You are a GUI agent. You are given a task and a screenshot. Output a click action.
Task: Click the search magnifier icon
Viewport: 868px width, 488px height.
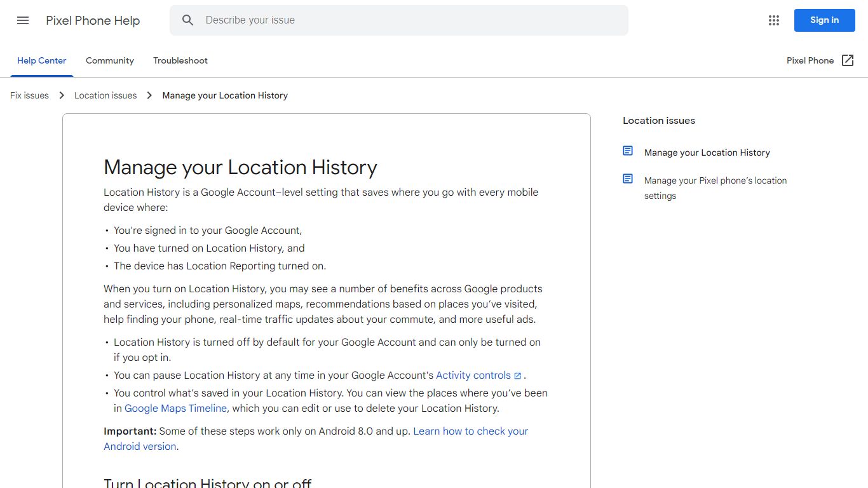click(187, 20)
